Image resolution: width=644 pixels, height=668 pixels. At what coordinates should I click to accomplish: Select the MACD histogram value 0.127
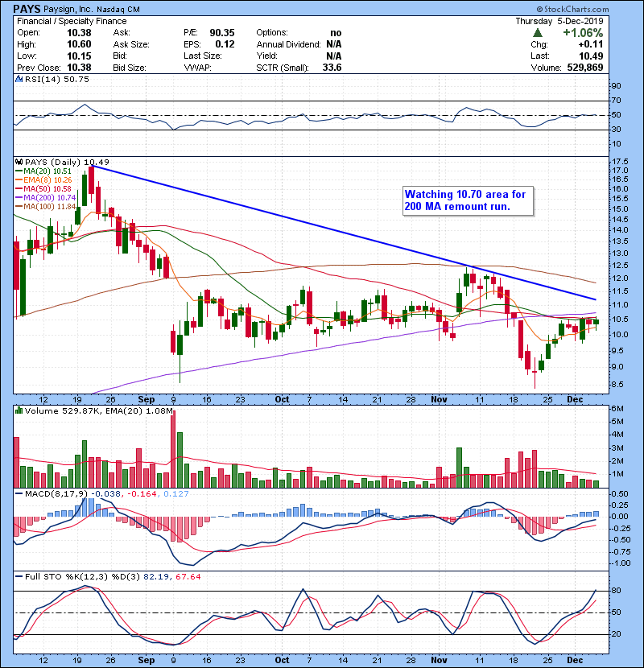176,494
